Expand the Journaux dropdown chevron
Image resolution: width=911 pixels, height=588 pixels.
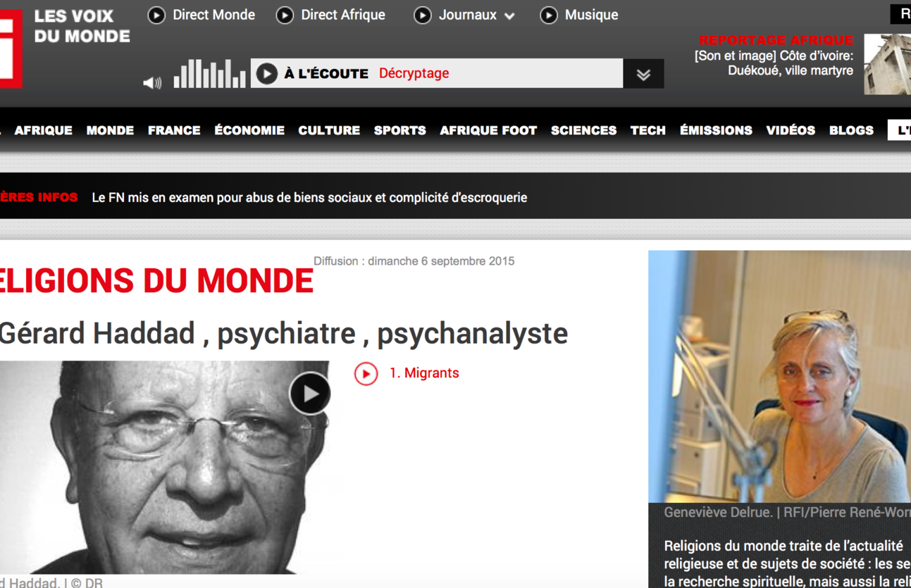pos(509,16)
